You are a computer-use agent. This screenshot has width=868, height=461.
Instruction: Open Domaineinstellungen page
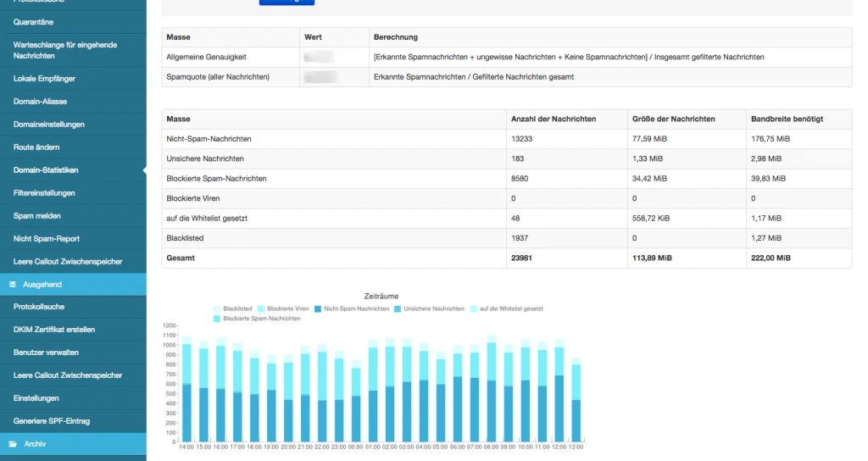[x=49, y=125]
